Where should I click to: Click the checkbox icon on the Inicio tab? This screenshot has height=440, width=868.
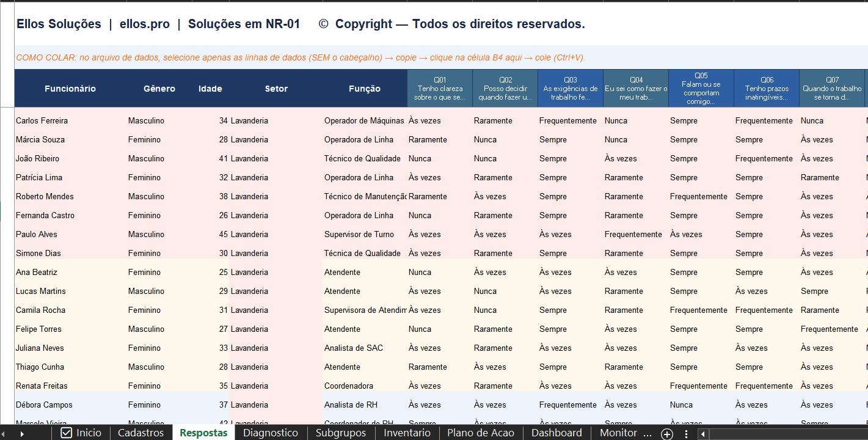pyautogui.click(x=65, y=433)
